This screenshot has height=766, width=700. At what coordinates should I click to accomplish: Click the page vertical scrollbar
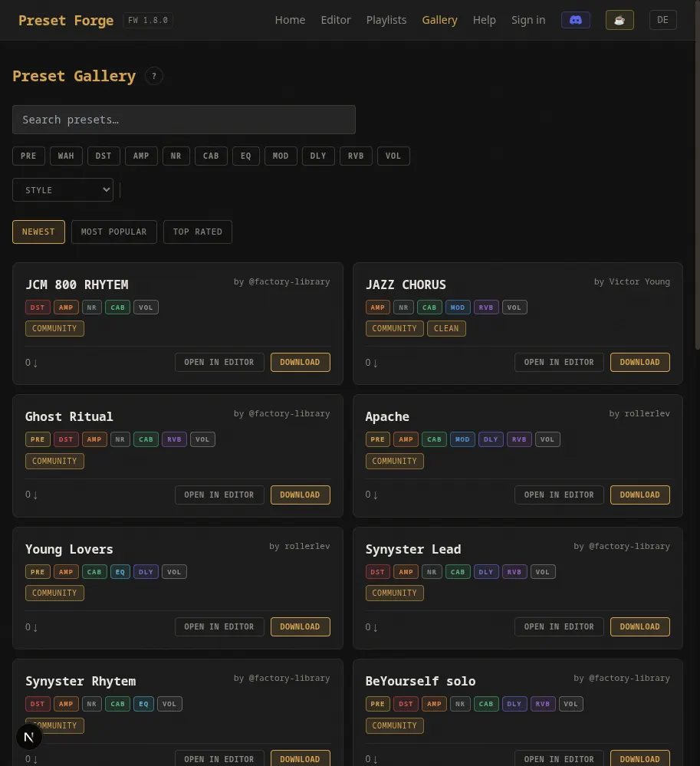point(697,175)
